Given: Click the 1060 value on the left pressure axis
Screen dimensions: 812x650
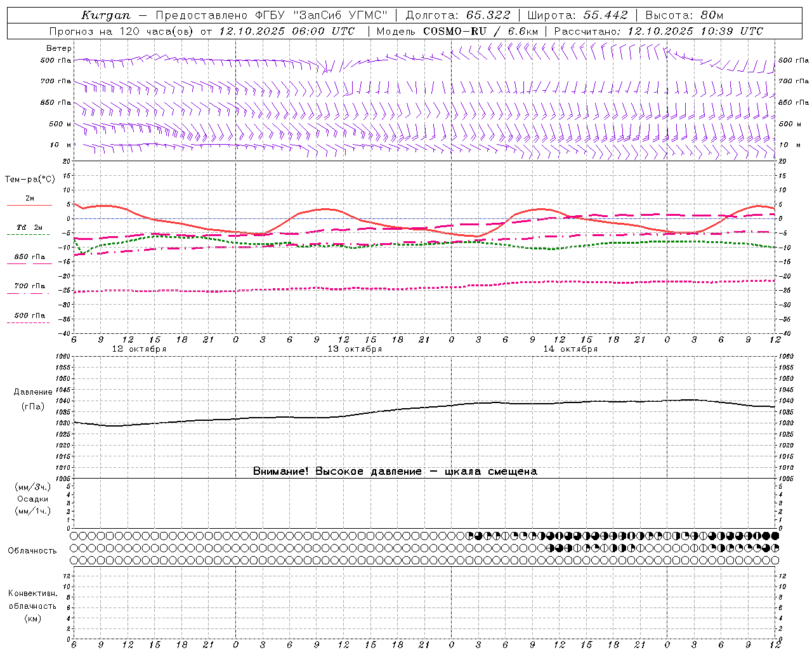Looking at the screenshot, I should [63, 357].
